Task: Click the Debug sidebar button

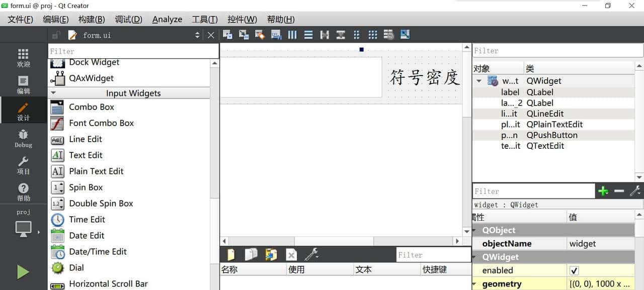Action: click(x=23, y=138)
